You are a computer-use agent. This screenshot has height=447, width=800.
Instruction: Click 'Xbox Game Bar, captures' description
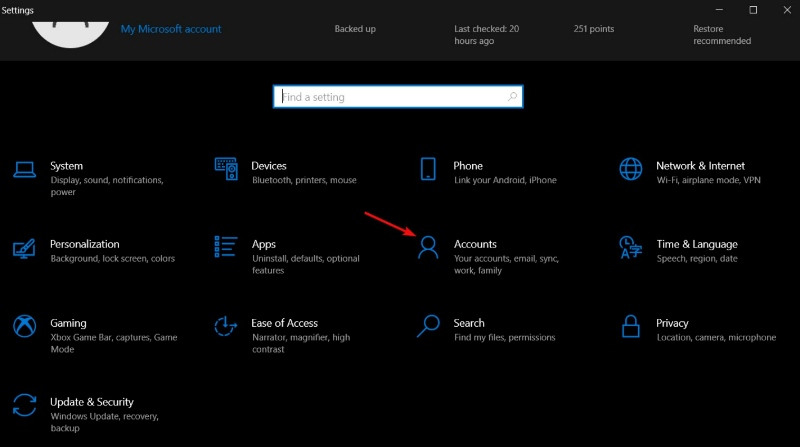pos(114,343)
